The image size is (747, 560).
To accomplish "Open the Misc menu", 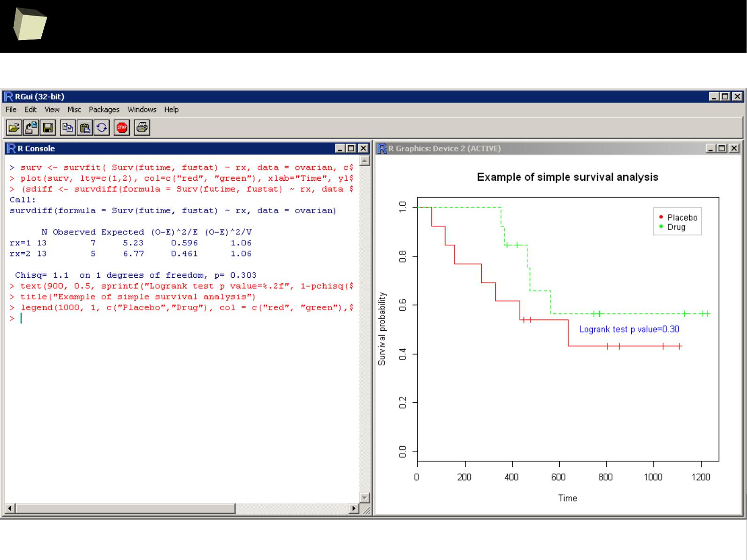I will pos(74,109).
